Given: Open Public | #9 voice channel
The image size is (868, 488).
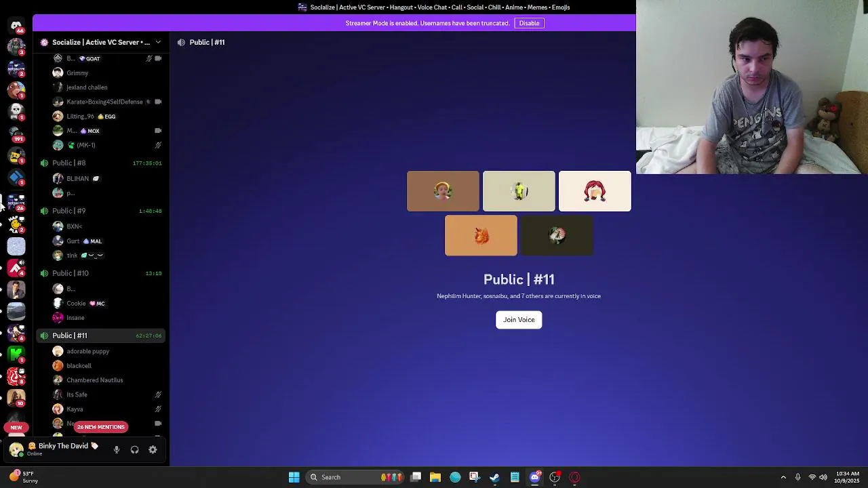Looking at the screenshot, I should (x=100, y=211).
